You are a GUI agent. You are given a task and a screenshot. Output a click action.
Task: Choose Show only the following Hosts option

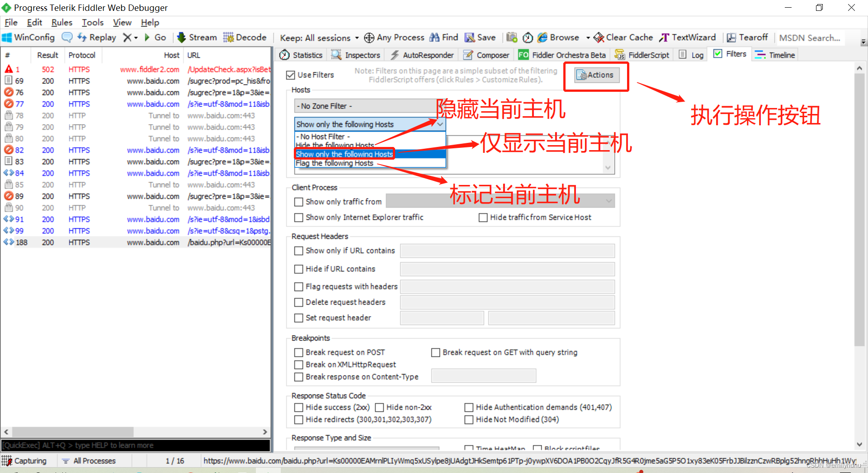coord(370,154)
